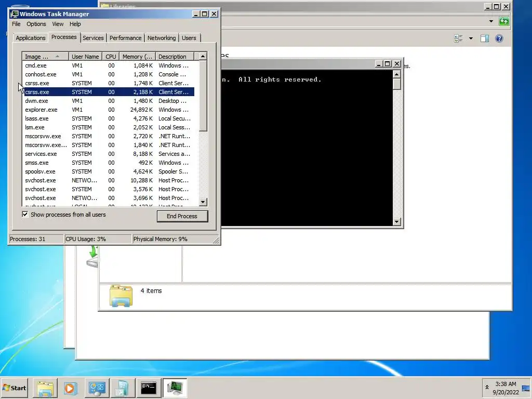Select the services.exe process row

coord(109,154)
